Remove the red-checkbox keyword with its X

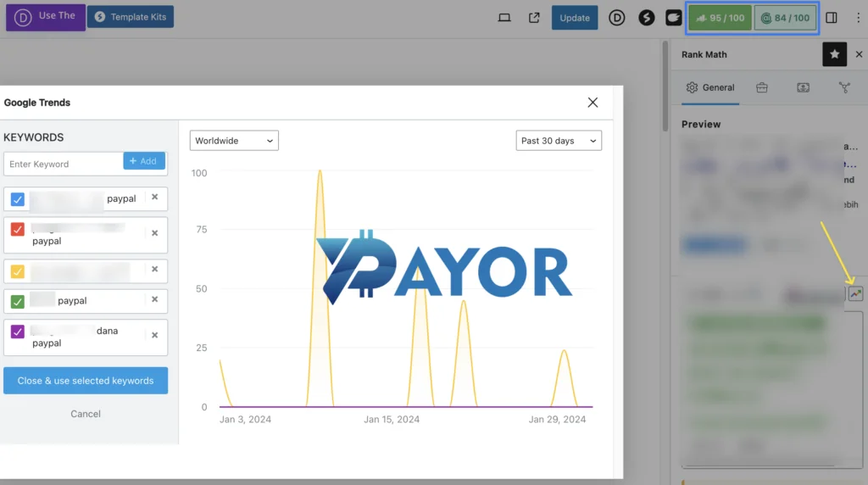click(x=155, y=233)
